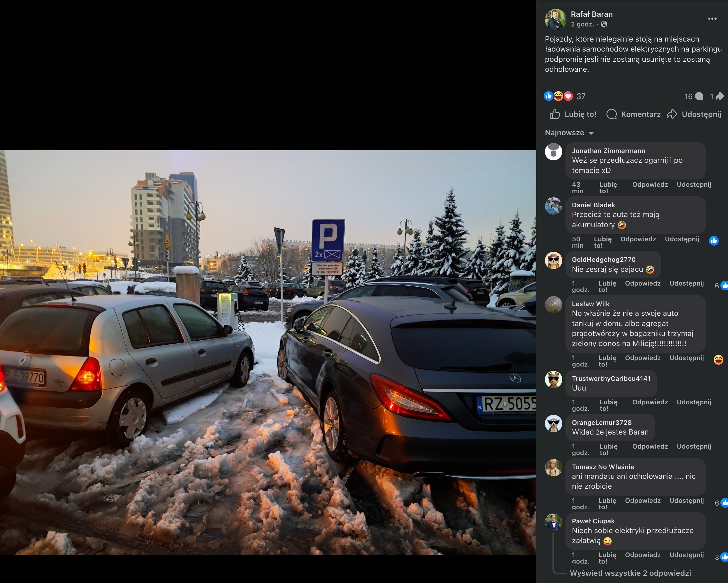Click the parking lot photo
Image resolution: width=728 pixels, height=583 pixels.
tap(268, 352)
